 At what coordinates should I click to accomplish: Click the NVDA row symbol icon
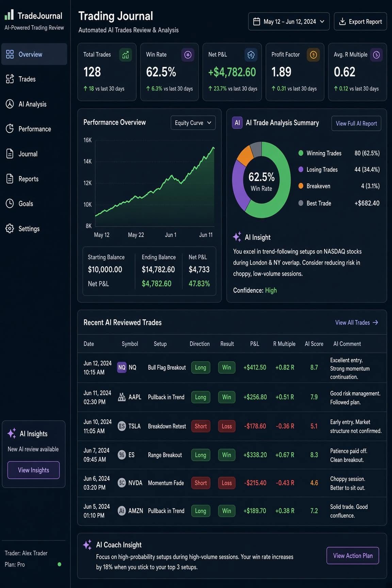coord(122,483)
